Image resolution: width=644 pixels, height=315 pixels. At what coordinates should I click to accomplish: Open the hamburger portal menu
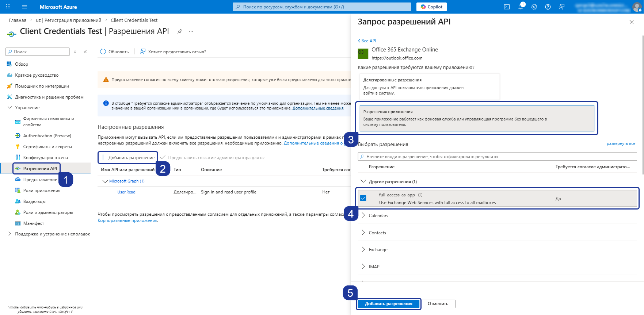click(x=25, y=7)
